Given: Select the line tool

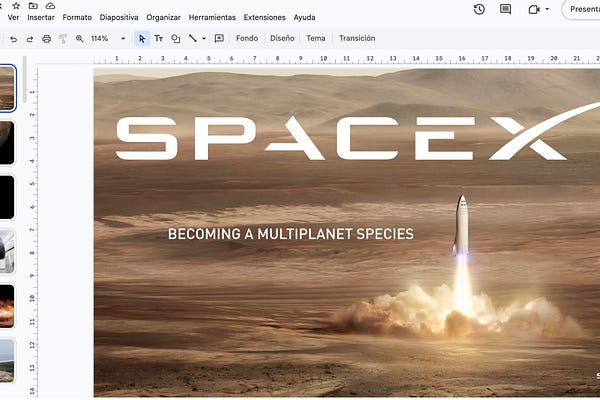Looking at the screenshot, I should coord(193,38).
